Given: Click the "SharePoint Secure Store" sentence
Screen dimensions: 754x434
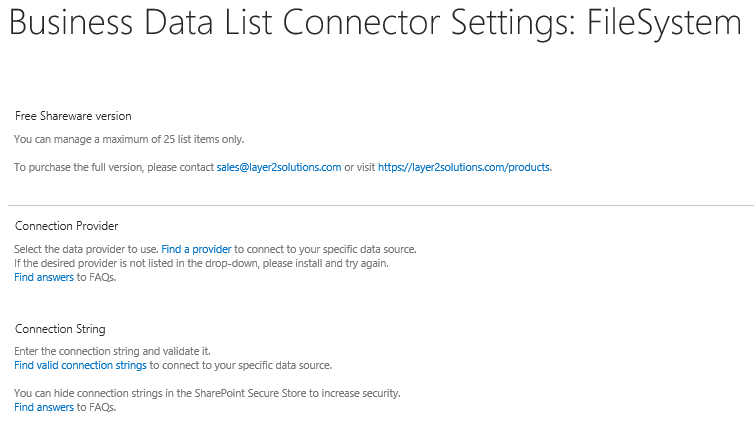Looking at the screenshot, I should (x=207, y=393).
